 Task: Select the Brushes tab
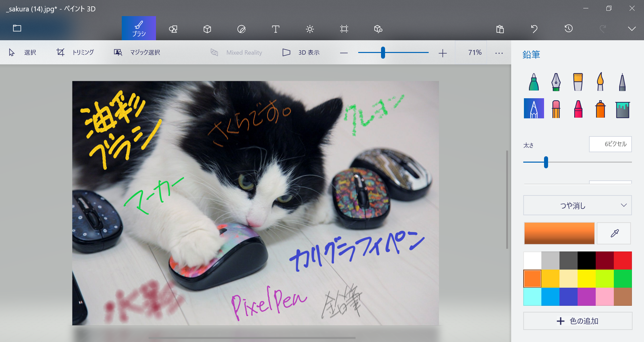pos(139,28)
